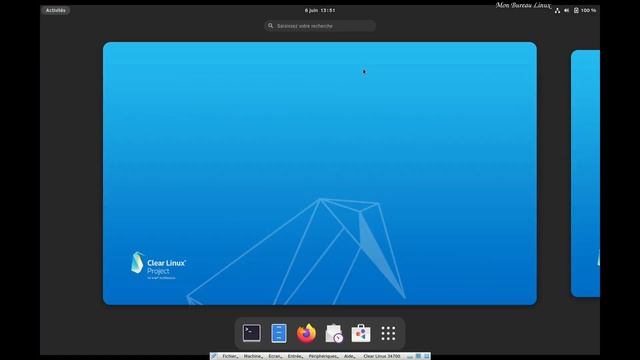Screen dimensions: 640x360
Task: Open the Entrée menu
Action: coord(296,356)
